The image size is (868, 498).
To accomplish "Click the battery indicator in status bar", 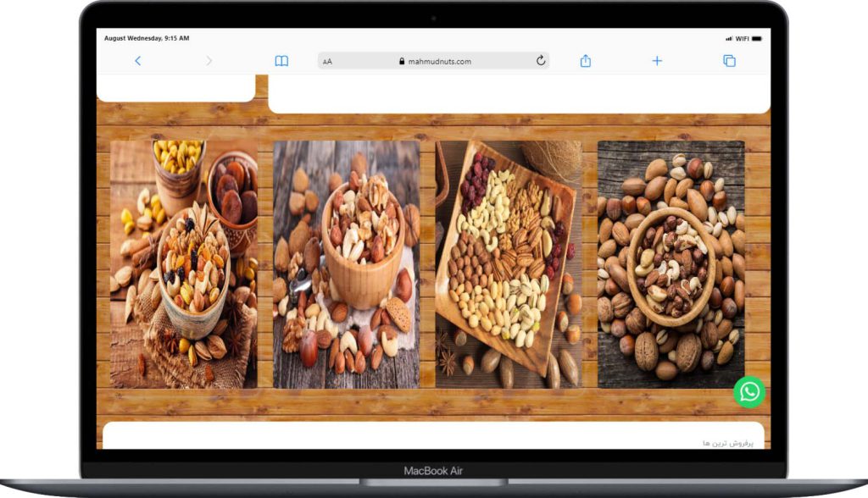I will [756, 39].
